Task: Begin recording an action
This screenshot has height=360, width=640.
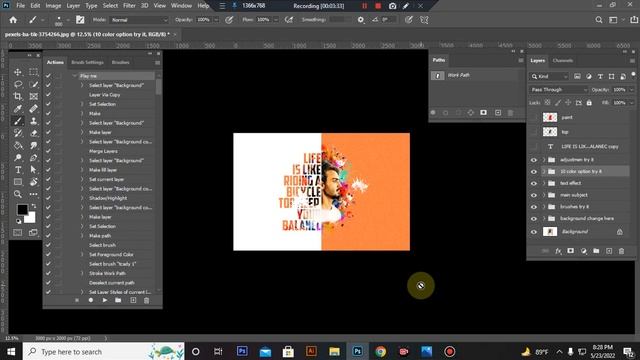Action: (91, 300)
